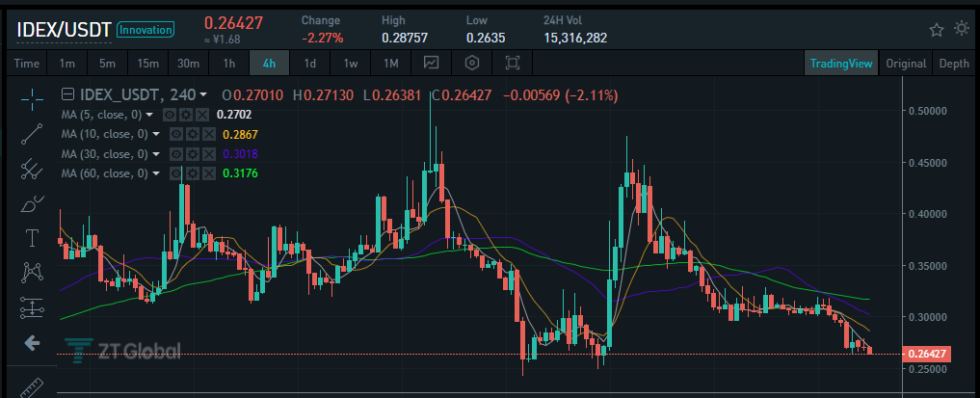Remove the MA 30 indicator
Image resolution: width=980 pixels, height=398 pixels.
(209, 153)
